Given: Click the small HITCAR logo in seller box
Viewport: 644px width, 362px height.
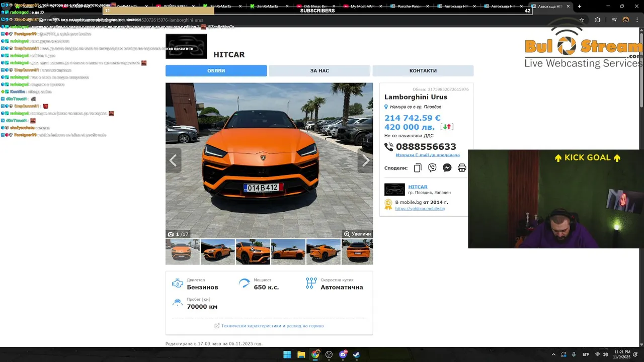Looking at the screenshot, I should pos(394,190).
